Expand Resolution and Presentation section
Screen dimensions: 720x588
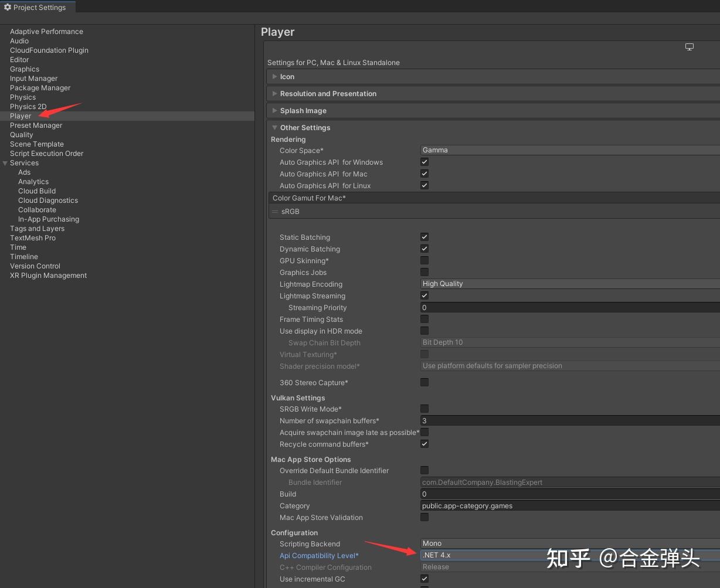click(x=274, y=94)
